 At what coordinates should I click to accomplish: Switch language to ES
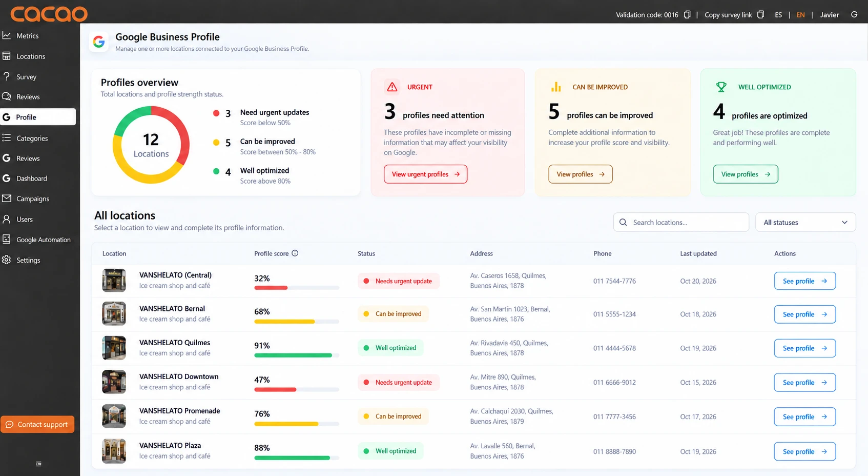point(778,15)
